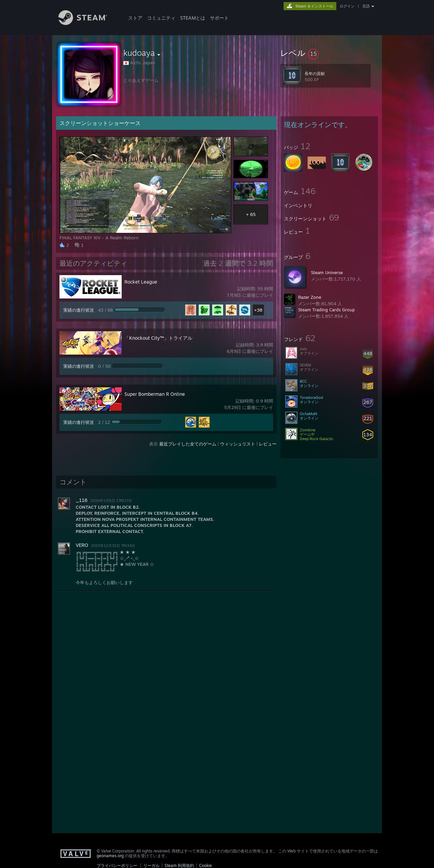
Task: Click first Super Bomberman R achievement icon
Action: (191, 422)
